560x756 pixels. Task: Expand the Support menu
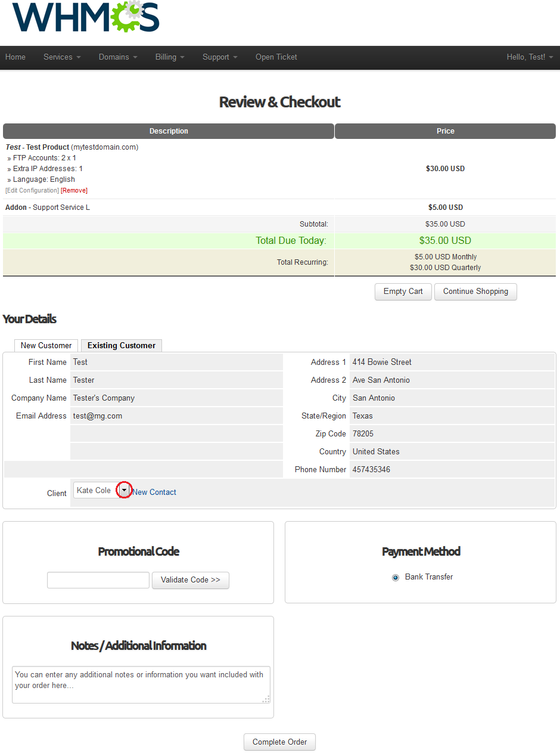[220, 57]
